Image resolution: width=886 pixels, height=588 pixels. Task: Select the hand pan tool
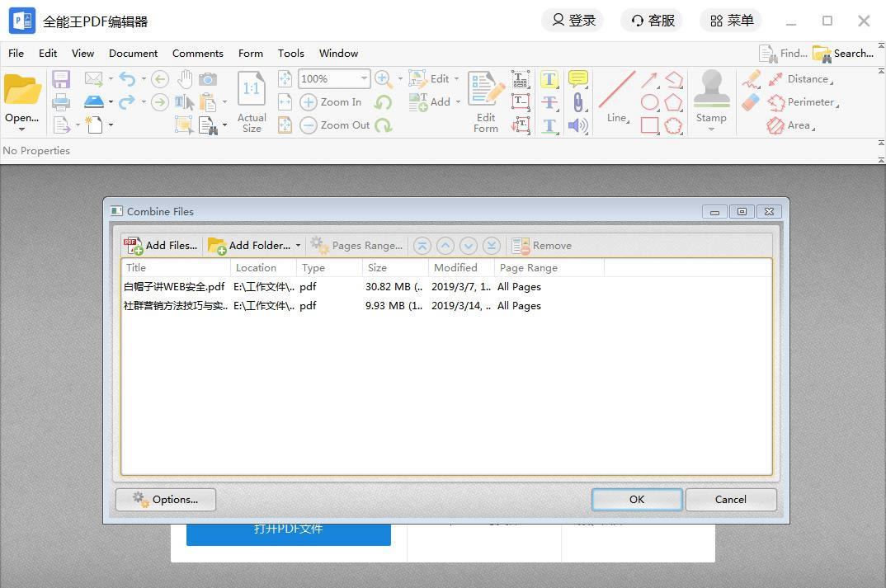coord(185,79)
